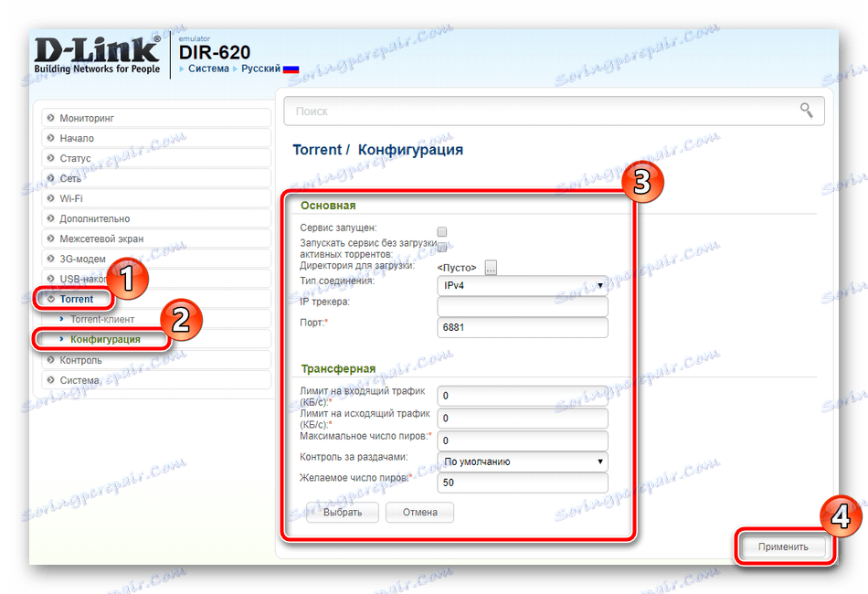Collapse the Torrent menu section
Viewport: 868px width, 594px height.
click(x=156, y=299)
